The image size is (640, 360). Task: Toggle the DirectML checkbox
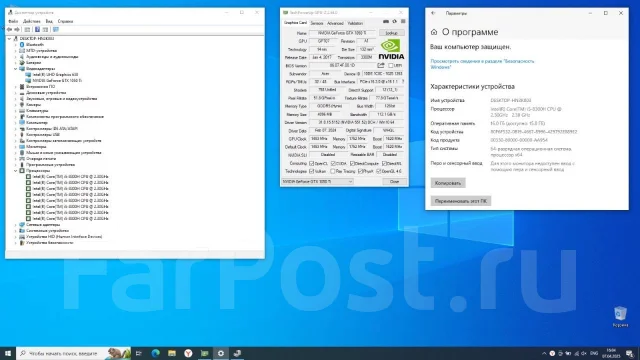(384, 163)
